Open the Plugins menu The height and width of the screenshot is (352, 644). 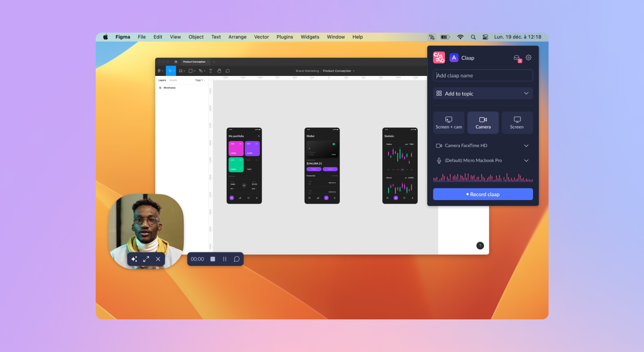(285, 37)
